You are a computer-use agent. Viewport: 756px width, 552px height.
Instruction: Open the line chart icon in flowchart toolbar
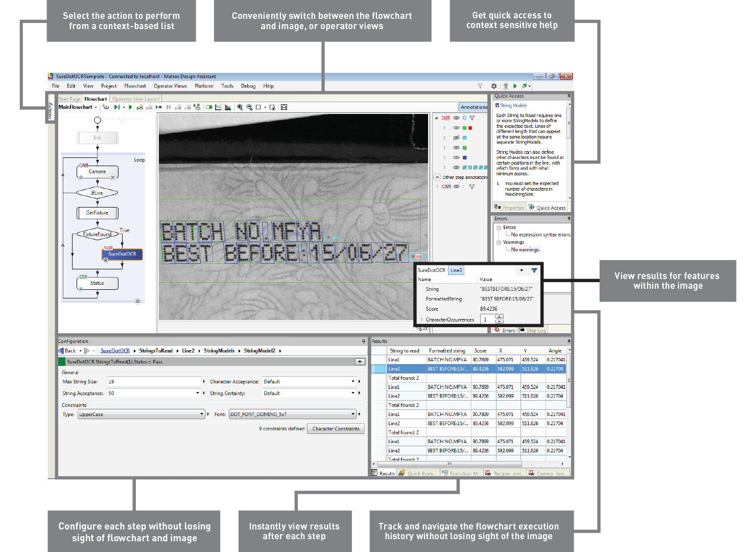[218, 107]
